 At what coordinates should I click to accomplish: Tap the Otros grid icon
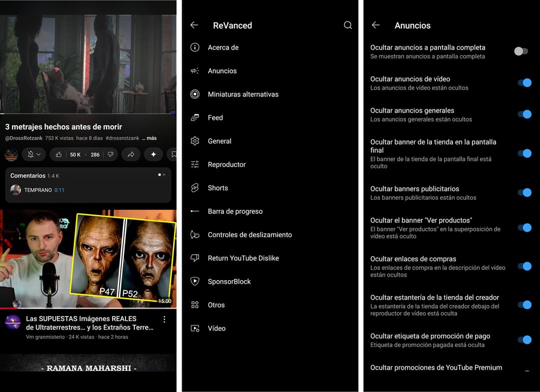(195, 305)
